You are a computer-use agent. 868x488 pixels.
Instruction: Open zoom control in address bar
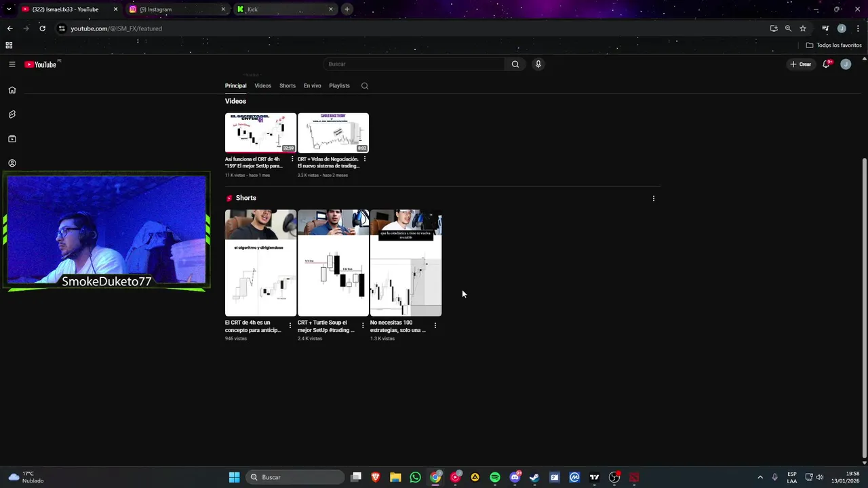coord(788,28)
